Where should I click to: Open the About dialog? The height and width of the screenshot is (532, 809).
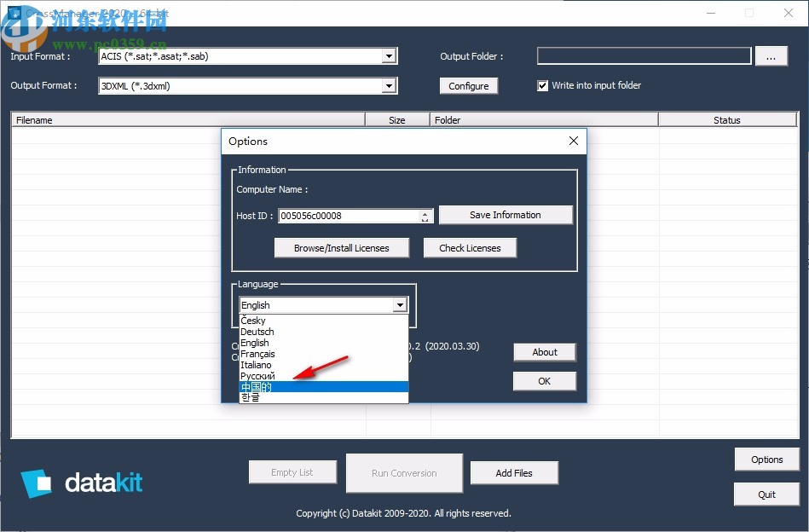point(544,351)
